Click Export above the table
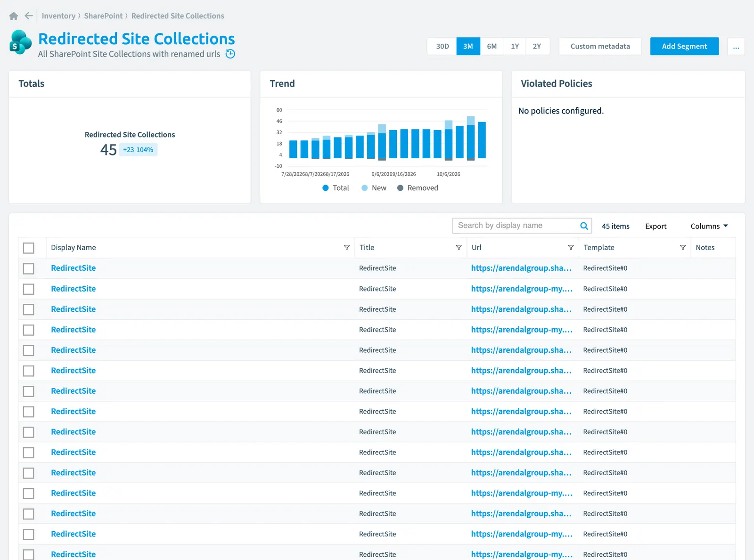This screenshot has height=560, width=754. tap(656, 226)
